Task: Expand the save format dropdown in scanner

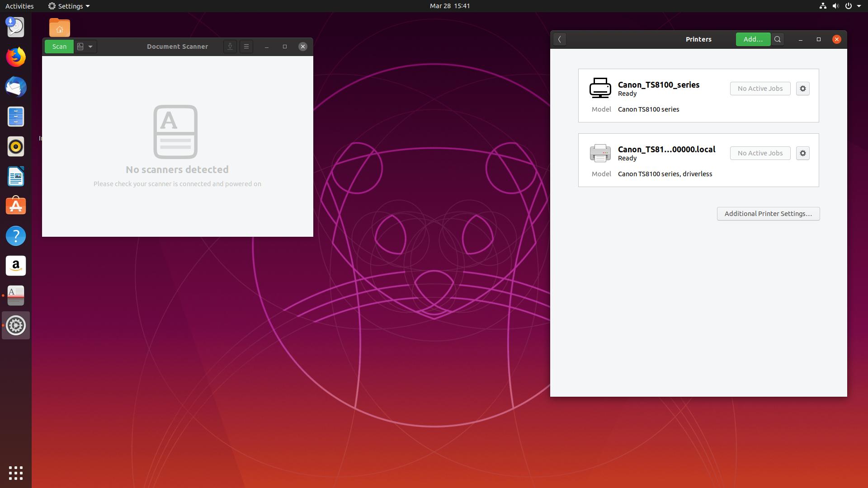Action: [x=90, y=47]
